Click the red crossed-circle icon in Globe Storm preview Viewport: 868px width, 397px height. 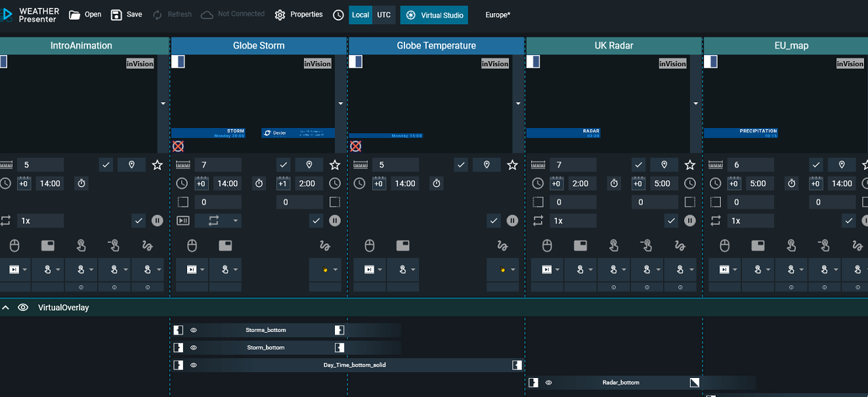pos(178,146)
